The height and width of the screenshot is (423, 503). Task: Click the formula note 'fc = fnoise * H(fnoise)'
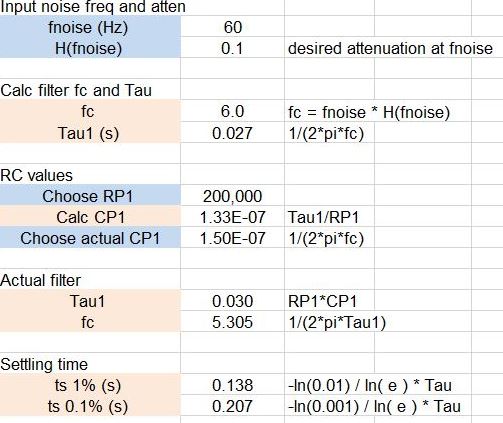click(x=369, y=112)
